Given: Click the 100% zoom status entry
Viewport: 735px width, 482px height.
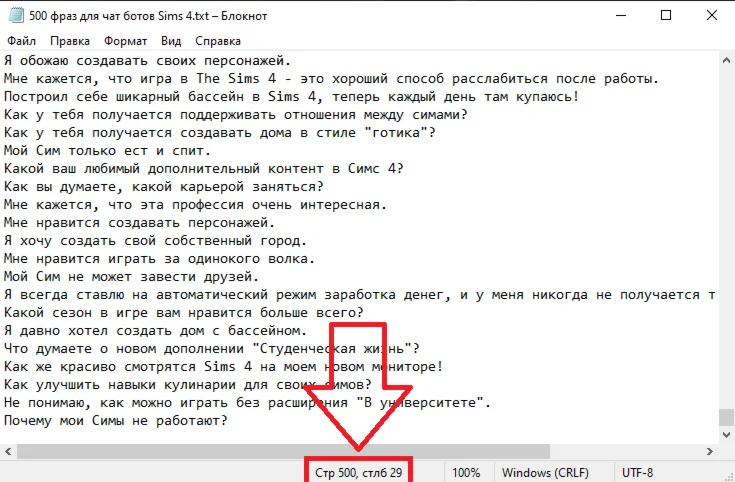Looking at the screenshot, I should point(466,473).
